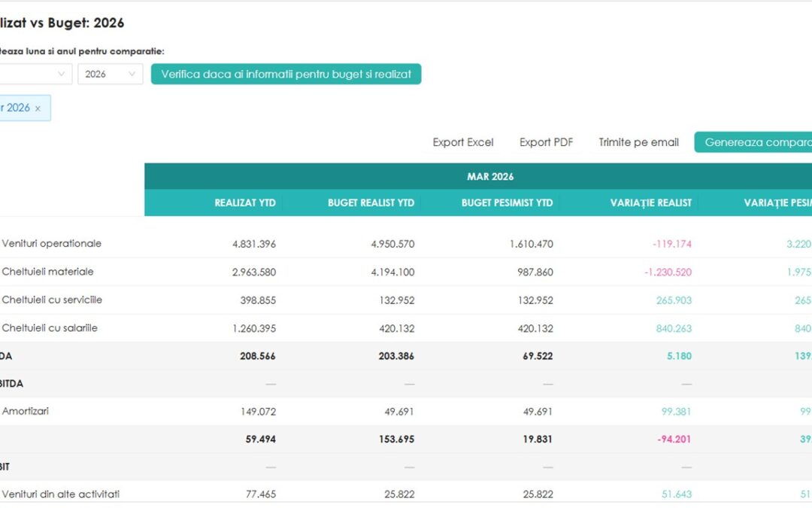Viewport: 812px width, 508px height.
Task: Select the Cheltuieli cu salariile row label
Action: coord(50,327)
